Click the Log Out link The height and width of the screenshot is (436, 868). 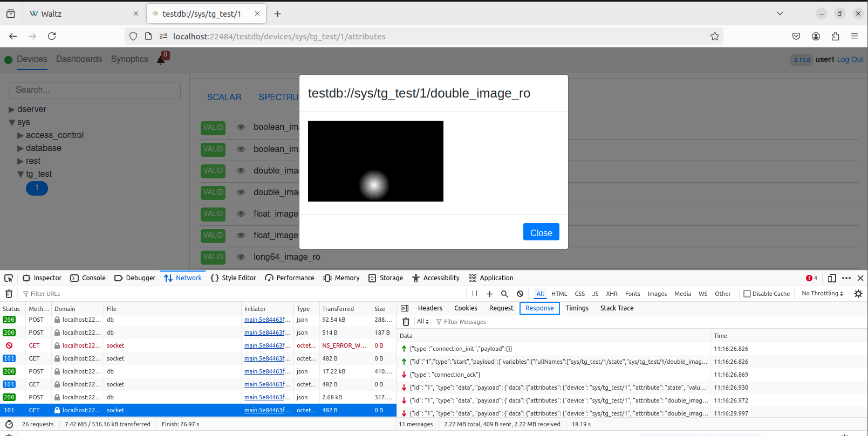[850, 59]
